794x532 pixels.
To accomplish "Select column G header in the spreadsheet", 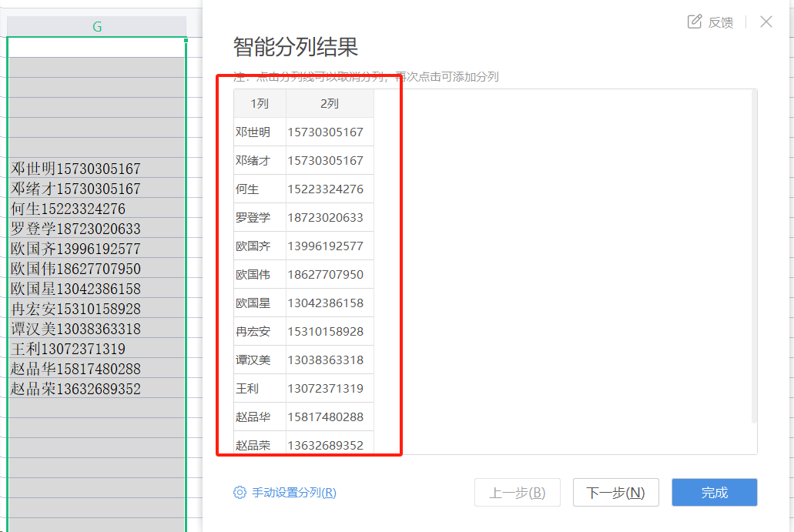I will pos(97,26).
